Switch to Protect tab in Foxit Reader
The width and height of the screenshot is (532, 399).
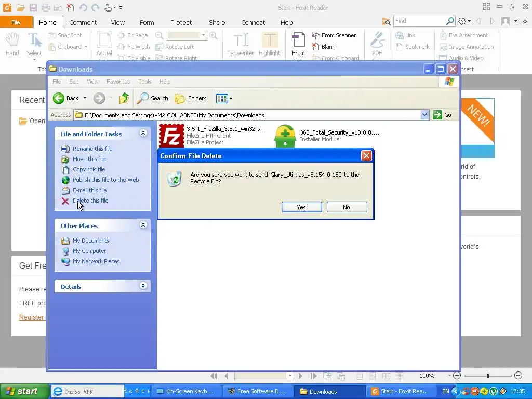[181, 22]
